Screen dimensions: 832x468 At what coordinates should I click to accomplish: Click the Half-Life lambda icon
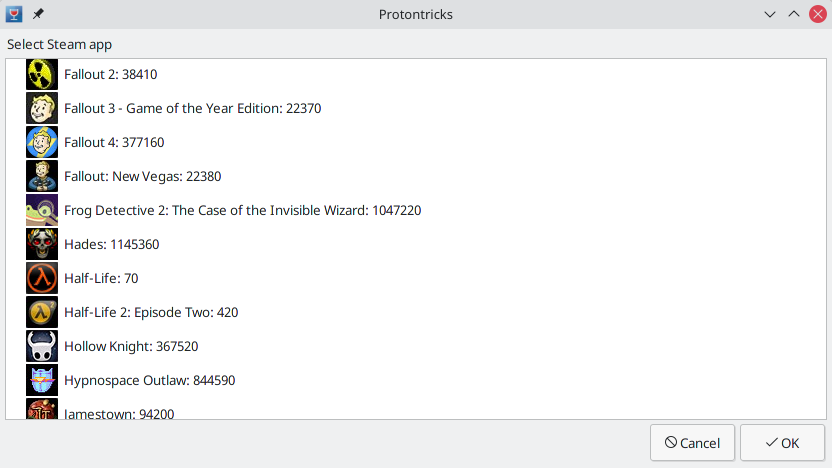pyautogui.click(x=42, y=278)
